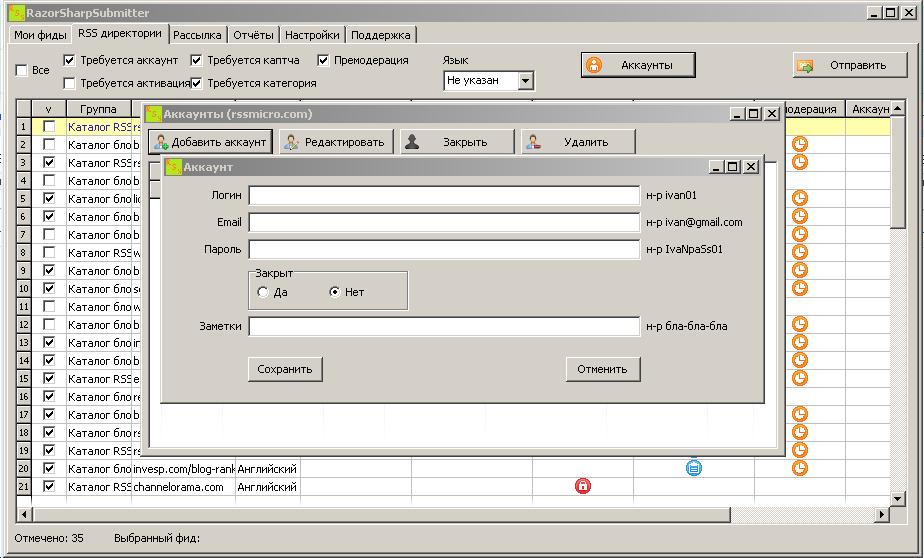Select the Да radio button under Закрыт
Image resolution: width=924 pixels, height=558 pixels.
tap(263, 292)
